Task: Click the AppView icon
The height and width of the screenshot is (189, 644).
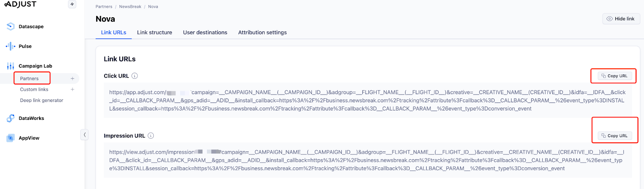Action: coord(10,138)
